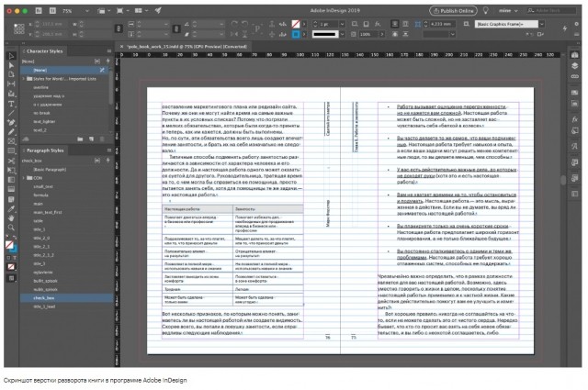
Task: Select the Pen tool
Action: 11,123
